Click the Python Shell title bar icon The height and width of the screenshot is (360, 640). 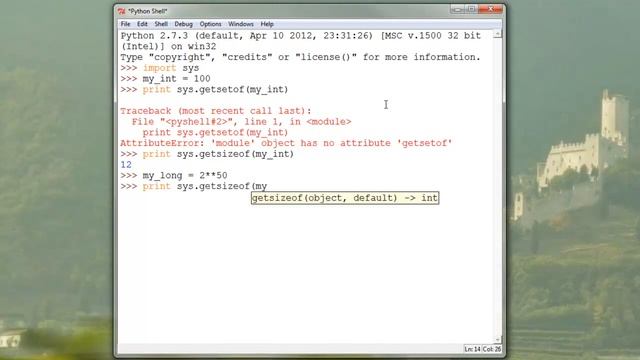122,11
